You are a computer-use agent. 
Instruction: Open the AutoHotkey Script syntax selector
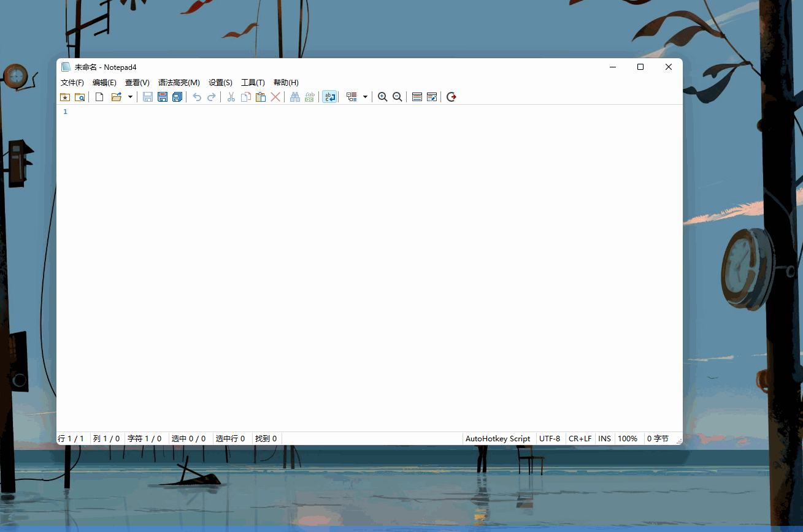point(498,438)
